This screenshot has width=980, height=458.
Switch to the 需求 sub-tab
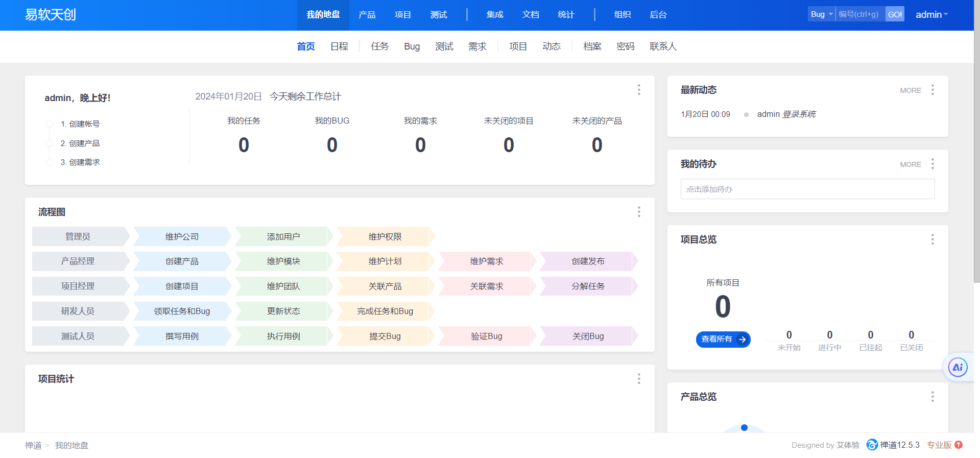click(477, 46)
